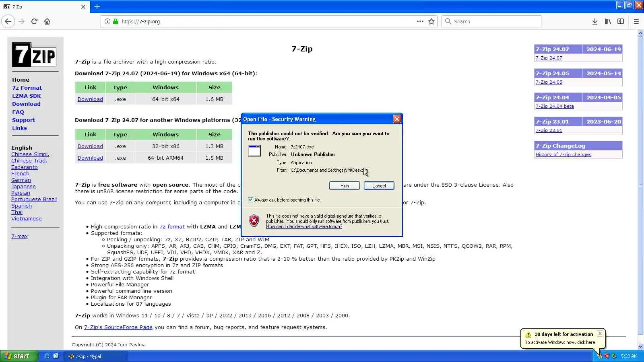The height and width of the screenshot is (362, 644).
Task: Click the green tray icon beside the clock
Action: (614, 356)
